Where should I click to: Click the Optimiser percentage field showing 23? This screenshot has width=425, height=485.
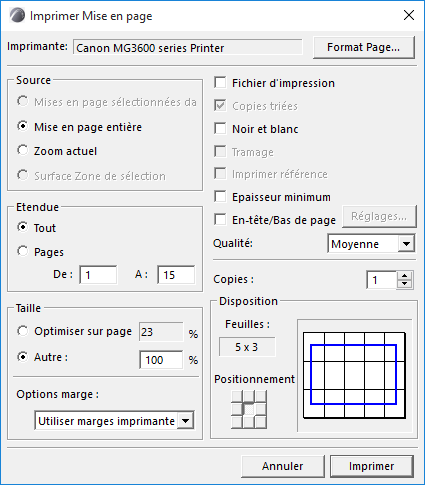tap(161, 332)
